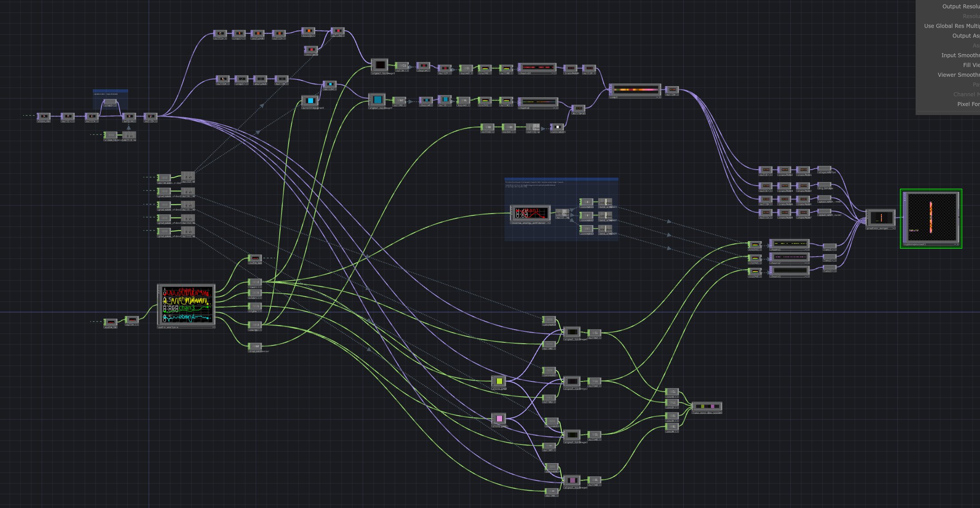Image resolution: width=980 pixels, height=508 pixels.
Task: Click the gradient_merger node
Action: pos(881,219)
